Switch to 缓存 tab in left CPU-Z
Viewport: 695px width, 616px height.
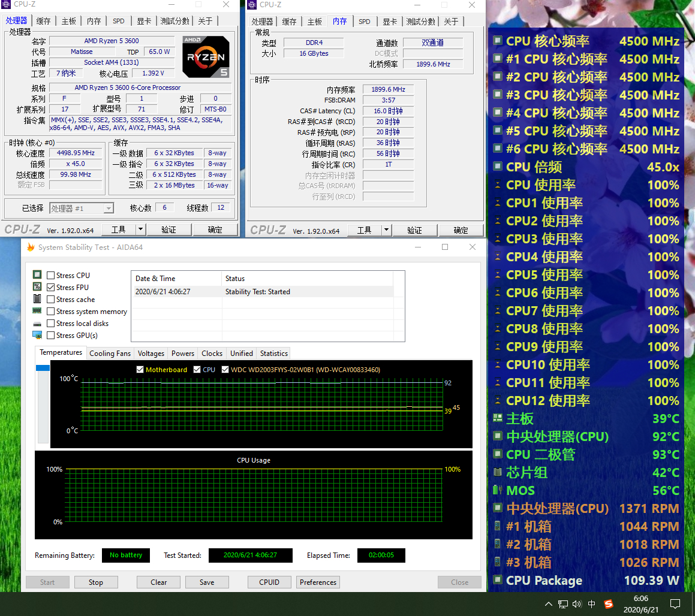43,21
